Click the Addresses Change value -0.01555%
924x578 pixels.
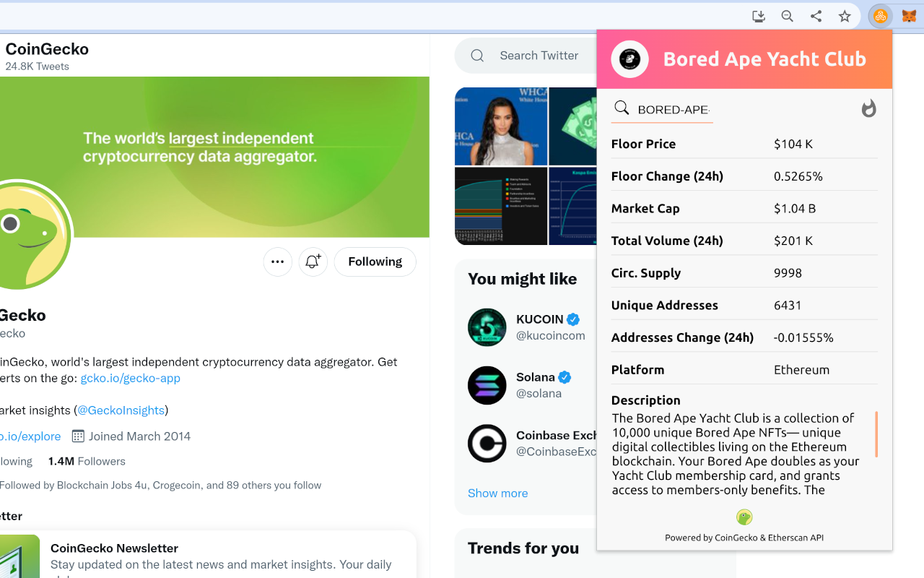point(803,337)
